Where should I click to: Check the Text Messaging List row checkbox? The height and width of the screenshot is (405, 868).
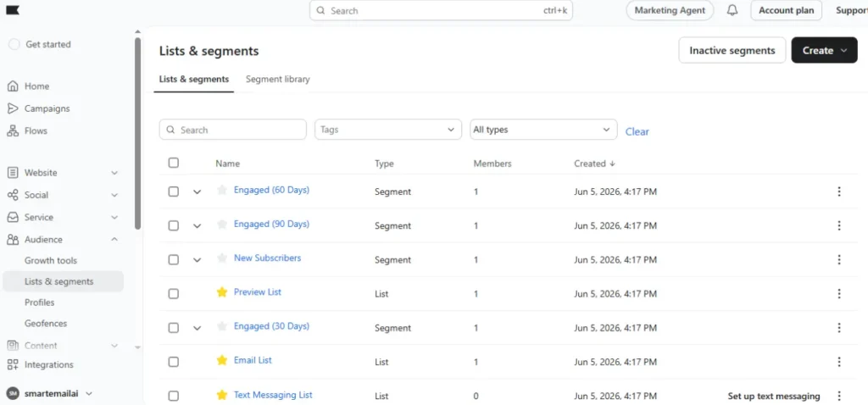click(174, 396)
